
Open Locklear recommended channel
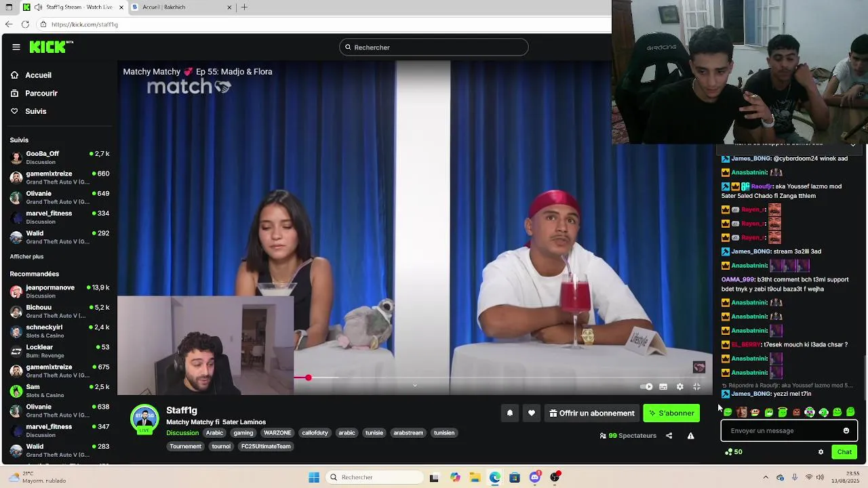coord(60,351)
